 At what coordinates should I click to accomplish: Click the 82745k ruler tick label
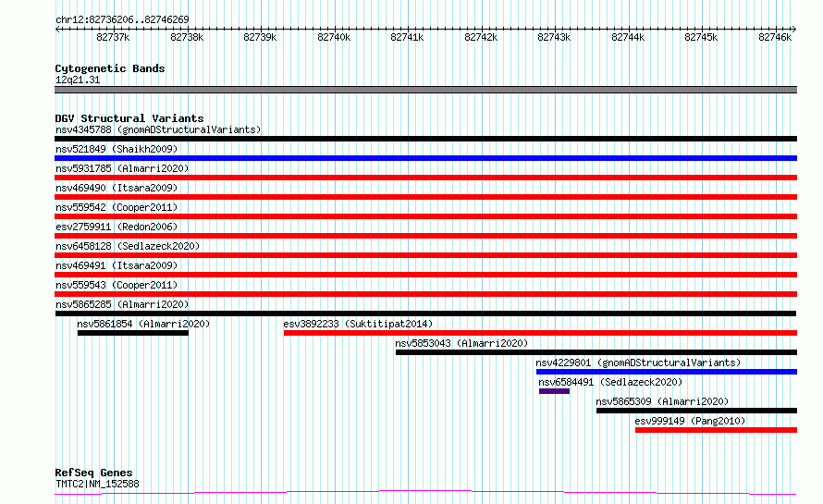701,37
